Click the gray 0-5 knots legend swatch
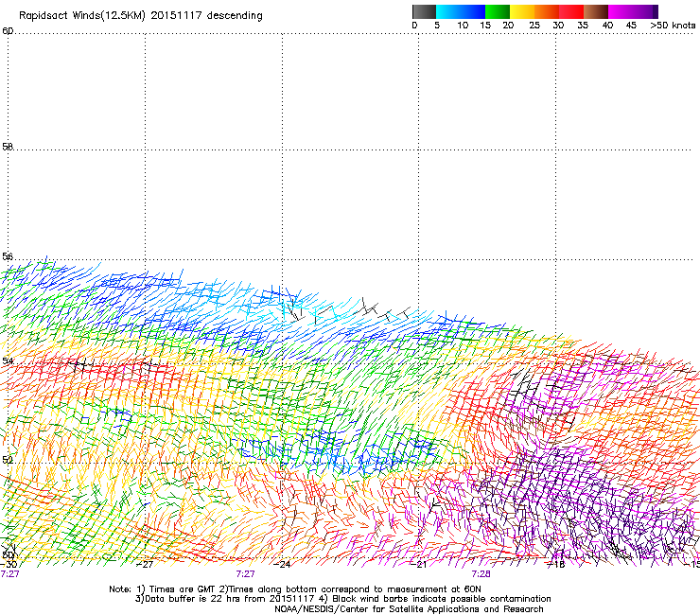 pyautogui.click(x=424, y=11)
